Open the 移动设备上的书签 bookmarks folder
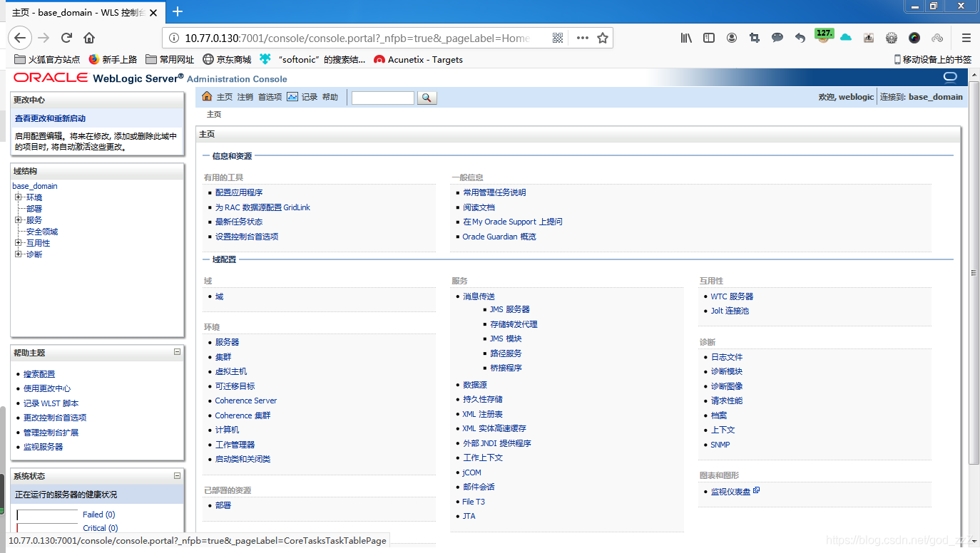Screen dimensions: 980x553 click(933, 60)
